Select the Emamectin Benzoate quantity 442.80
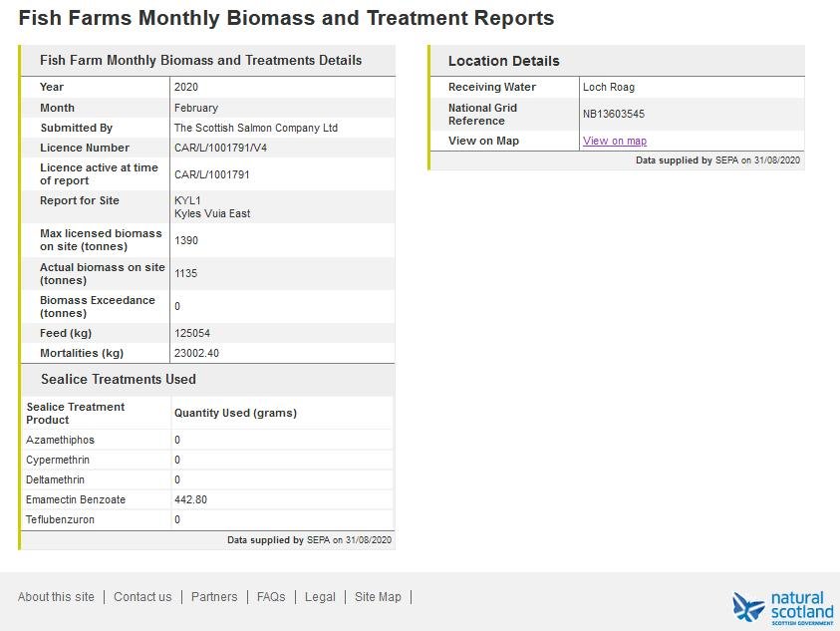This screenshot has width=840, height=631. click(190, 499)
